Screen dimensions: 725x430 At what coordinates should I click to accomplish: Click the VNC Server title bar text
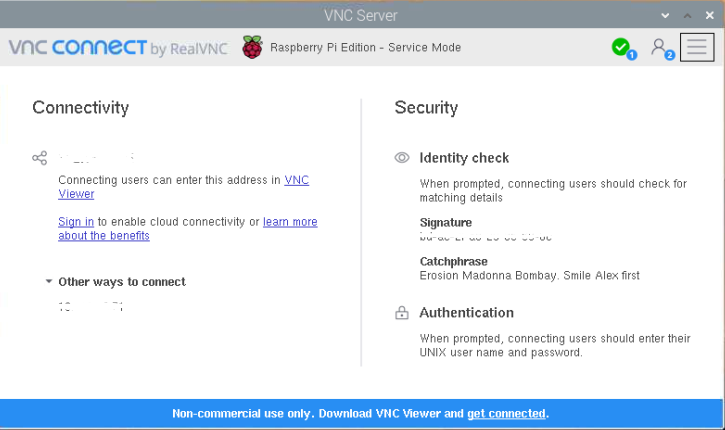click(x=361, y=15)
